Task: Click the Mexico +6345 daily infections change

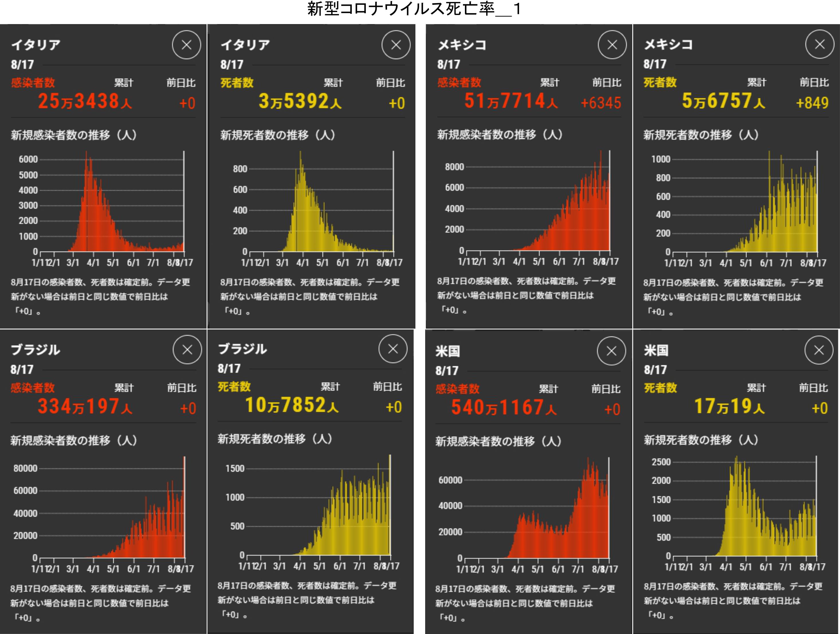Action: pos(601,103)
